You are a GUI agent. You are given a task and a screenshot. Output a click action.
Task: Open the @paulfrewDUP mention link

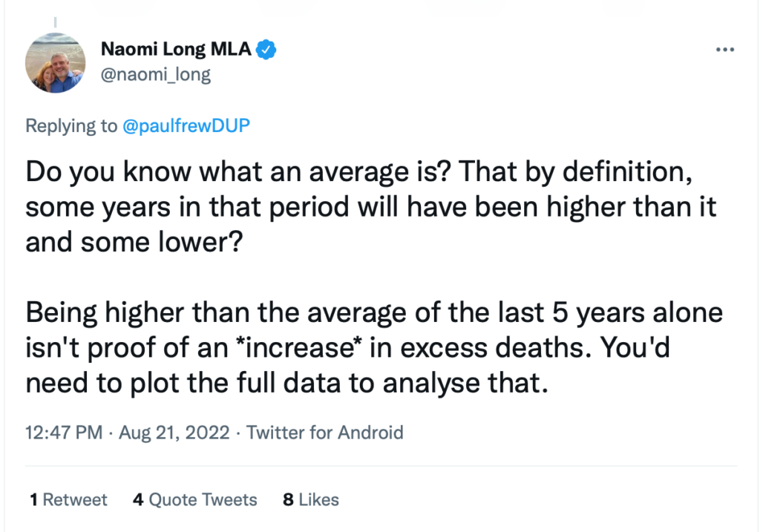[x=186, y=125]
